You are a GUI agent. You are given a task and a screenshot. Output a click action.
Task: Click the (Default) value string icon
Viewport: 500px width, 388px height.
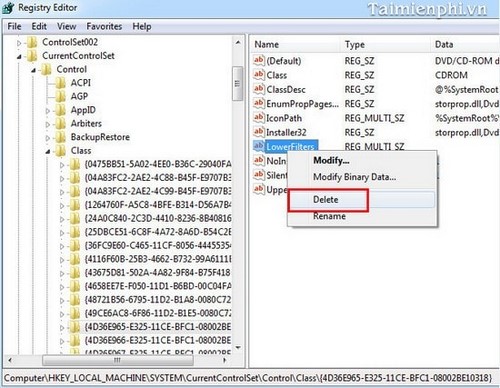(259, 60)
